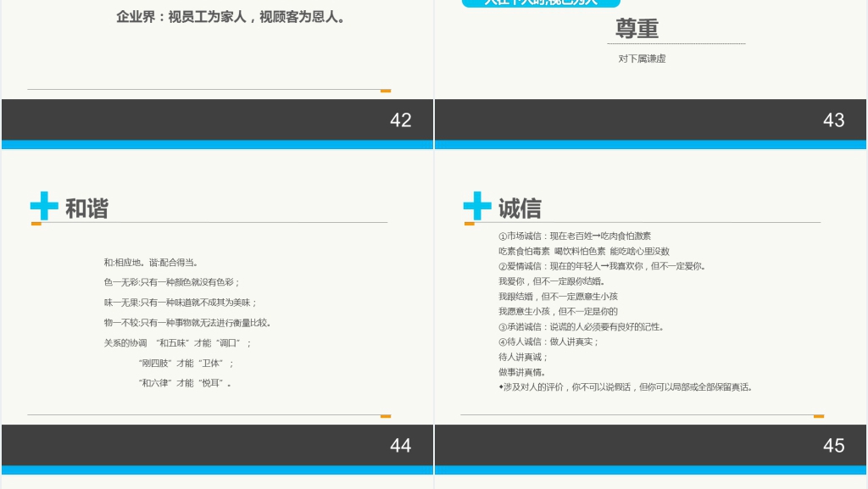This screenshot has height=489, width=868.
Task: Click the line starting with ④待人诚信
Action: 548,342
